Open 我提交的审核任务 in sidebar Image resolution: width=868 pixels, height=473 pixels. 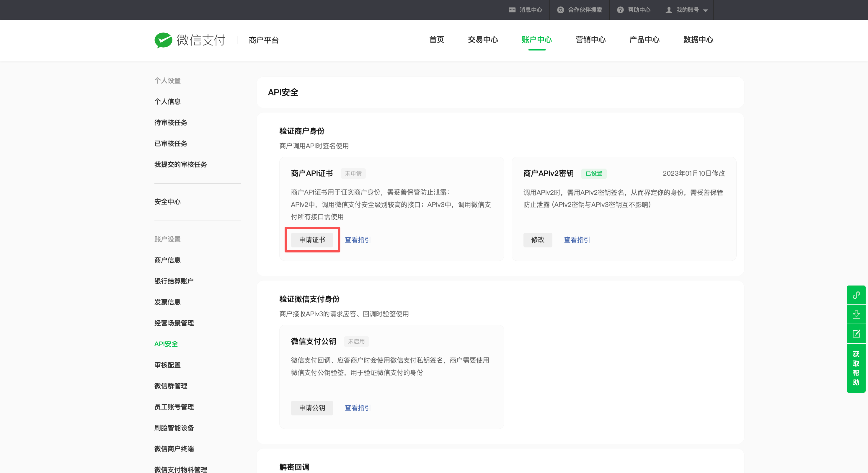181,164
